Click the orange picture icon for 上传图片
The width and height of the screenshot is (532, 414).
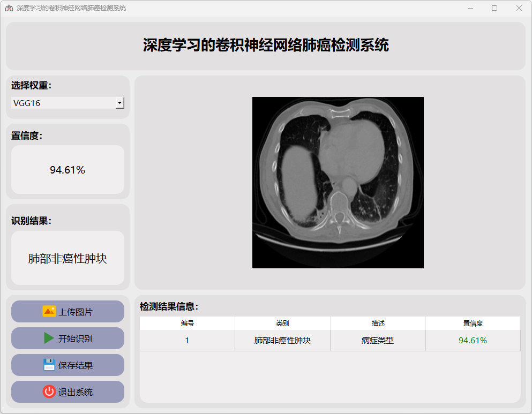point(49,312)
